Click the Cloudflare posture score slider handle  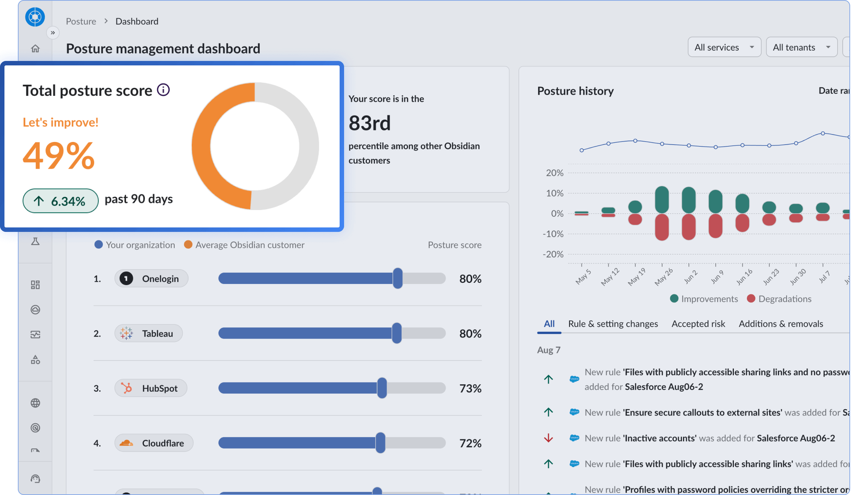(380, 443)
